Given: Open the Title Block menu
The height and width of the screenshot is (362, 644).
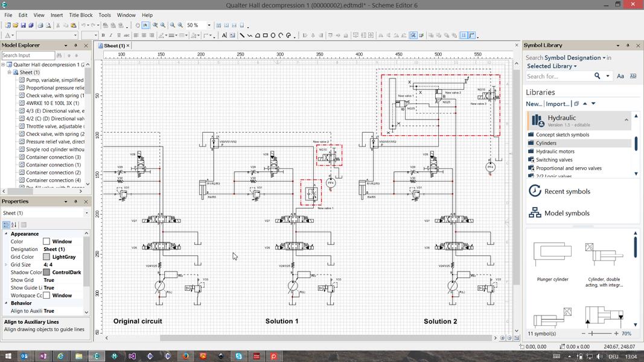Looking at the screenshot, I should [x=81, y=15].
